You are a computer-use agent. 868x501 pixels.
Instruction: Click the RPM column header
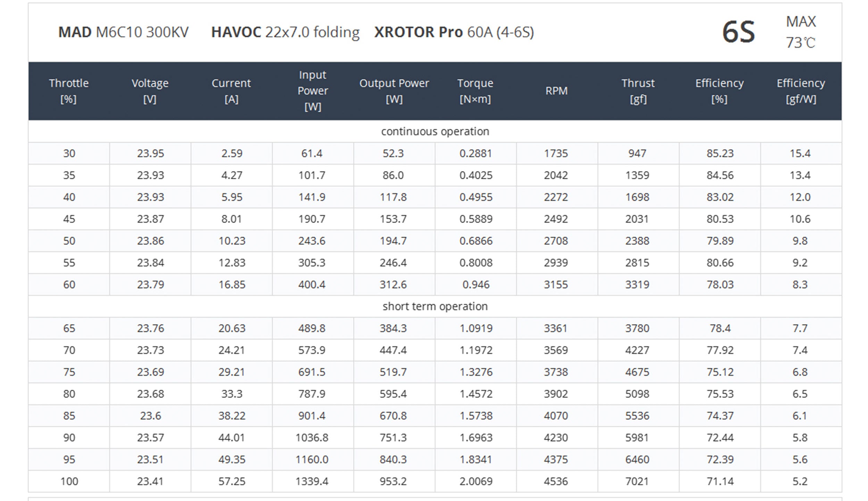pos(556,91)
